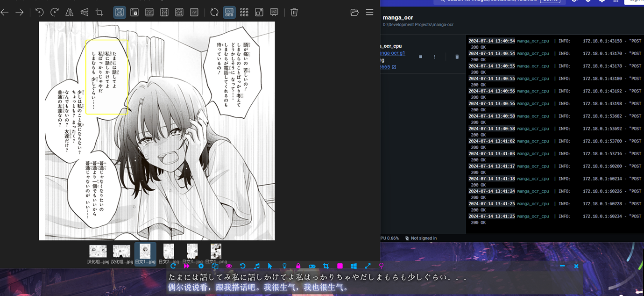Delete the current image with the trash icon
Image resolution: width=644 pixels, height=296 pixels.
[294, 12]
